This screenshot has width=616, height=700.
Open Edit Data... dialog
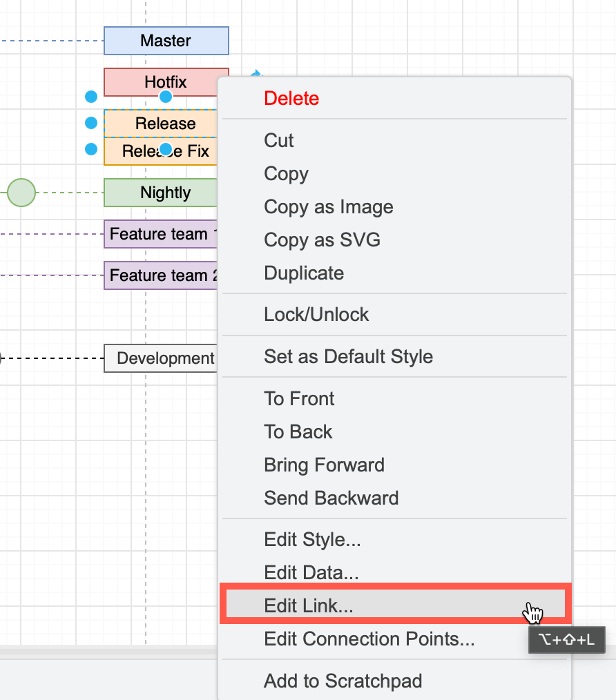point(394,573)
